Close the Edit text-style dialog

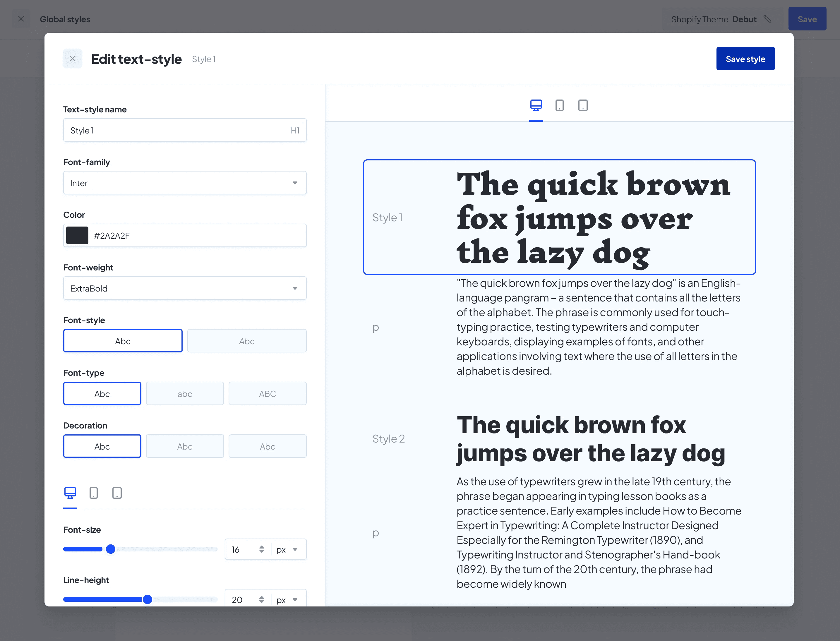click(x=73, y=59)
